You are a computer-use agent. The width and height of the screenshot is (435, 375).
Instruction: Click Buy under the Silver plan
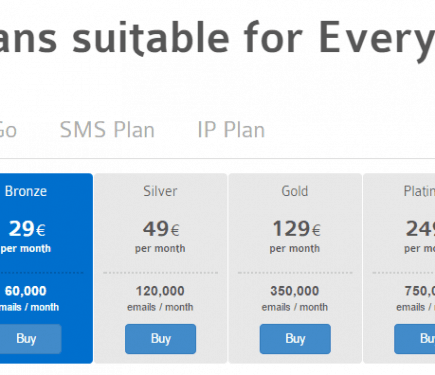tap(161, 339)
